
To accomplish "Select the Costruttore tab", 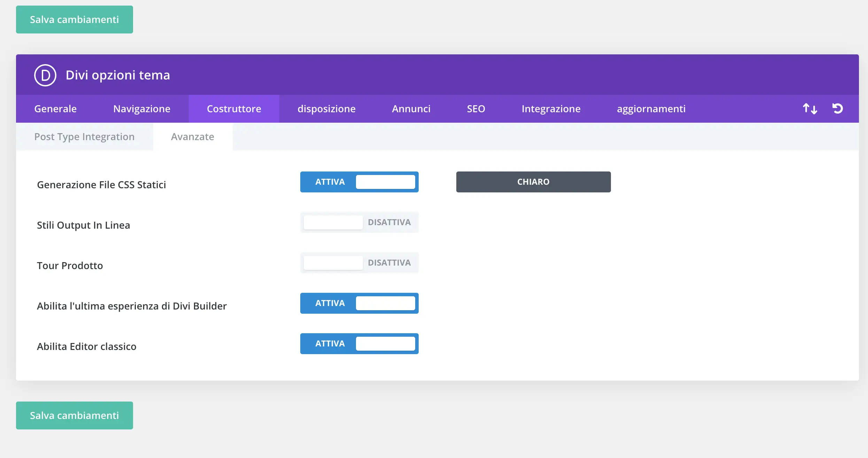I will [234, 109].
